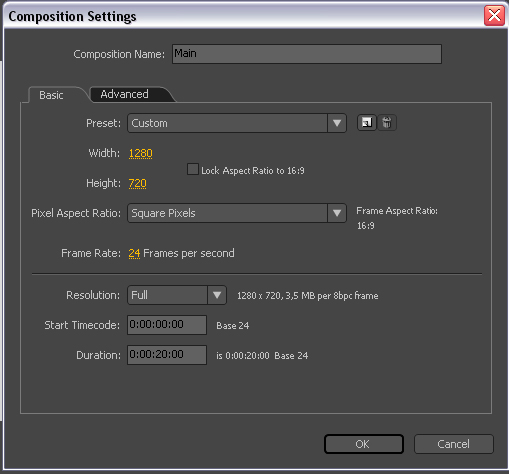Save the current preset icon
Viewport: 509px width, 474px height.
click(x=367, y=123)
